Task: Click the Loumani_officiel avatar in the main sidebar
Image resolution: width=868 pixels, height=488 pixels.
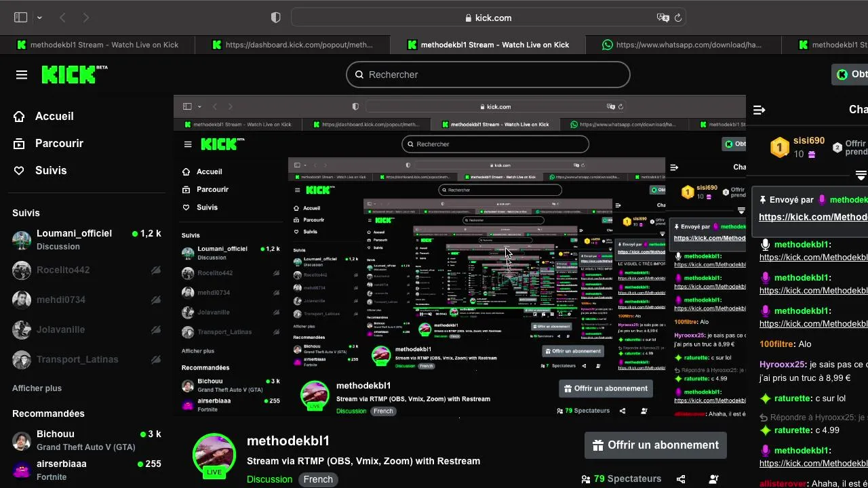Action: click(22, 240)
